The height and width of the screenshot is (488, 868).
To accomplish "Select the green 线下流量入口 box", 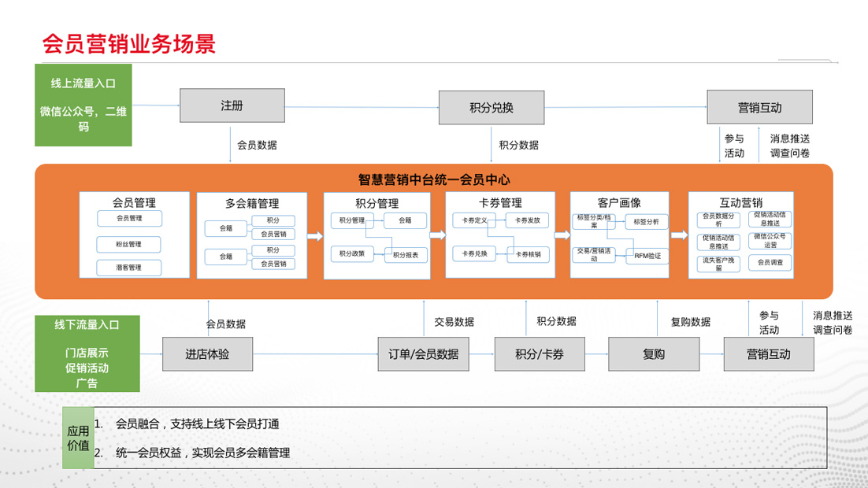I will pos(87,353).
